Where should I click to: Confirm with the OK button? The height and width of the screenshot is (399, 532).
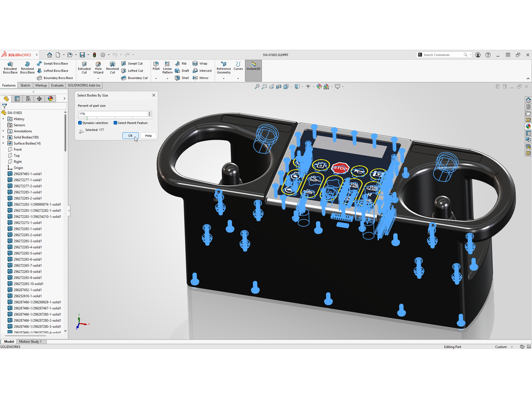(130, 136)
